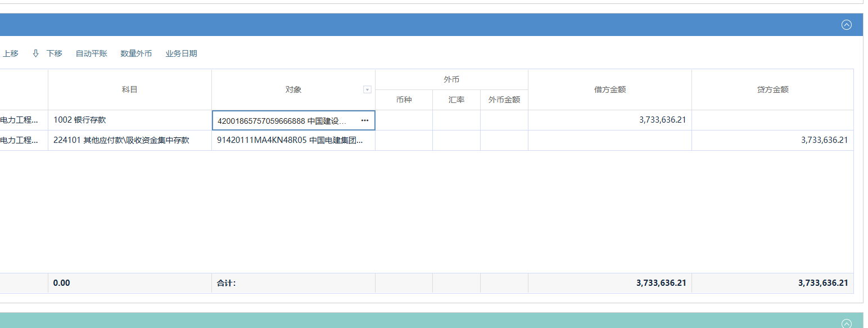Screen dimensions: 868x328
Task: Click the 汇率 column header
Action: 456,100
